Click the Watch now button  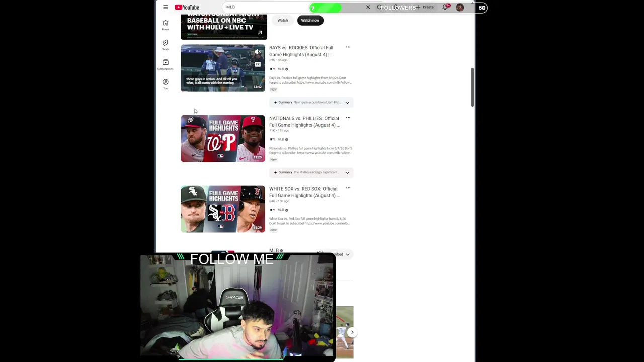click(310, 20)
